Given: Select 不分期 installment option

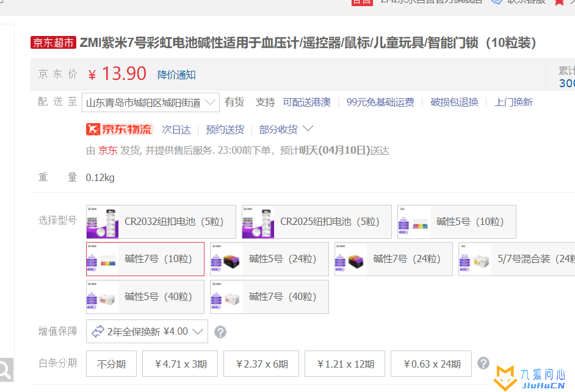Looking at the screenshot, I should click(x=112, y=364).
